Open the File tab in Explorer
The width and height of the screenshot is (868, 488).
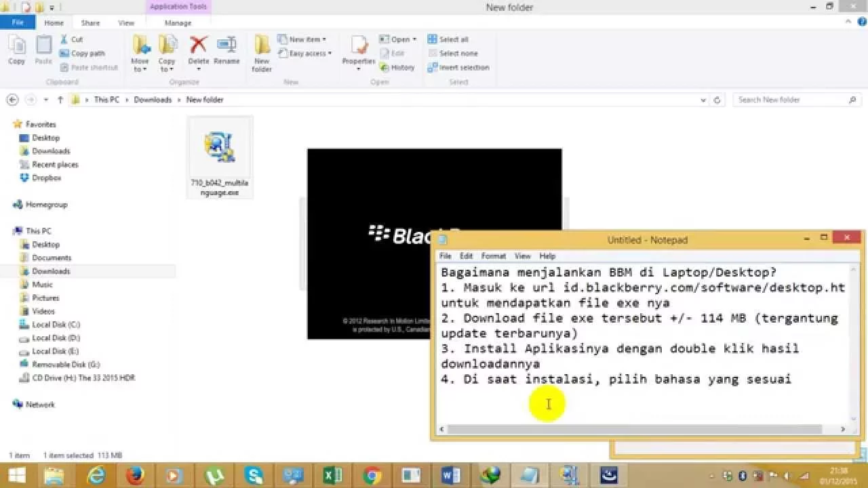coord(18,22)
